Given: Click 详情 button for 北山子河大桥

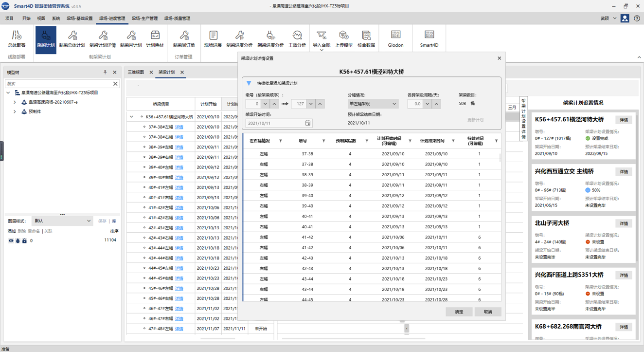Looking at the screenshot, I should [x=624, y=223].
